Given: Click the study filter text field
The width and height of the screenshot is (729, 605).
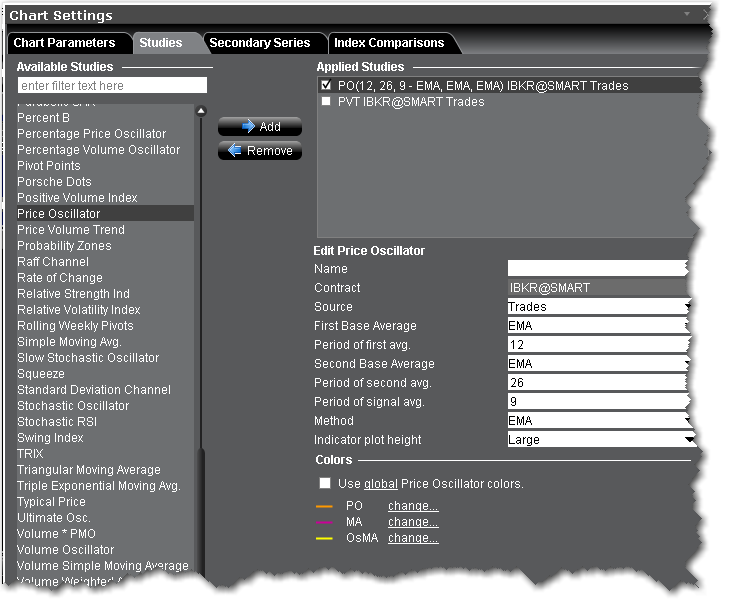Looking at the screenshot, I should pos(112,86).
